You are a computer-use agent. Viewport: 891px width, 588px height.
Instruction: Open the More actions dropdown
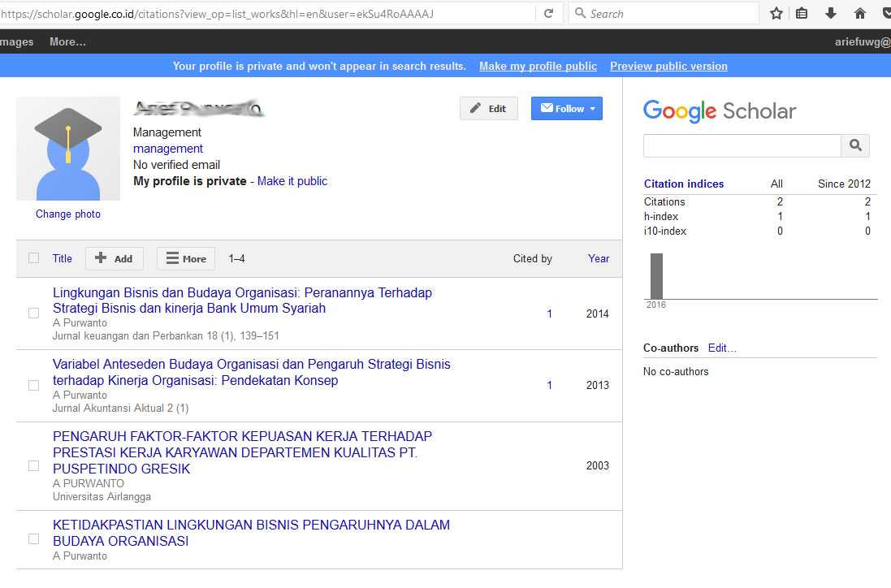point(186,258)
